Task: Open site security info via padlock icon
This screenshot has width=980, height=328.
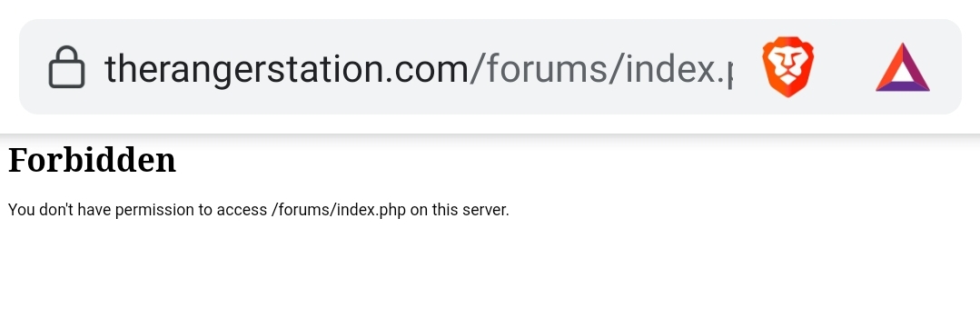Action: click(x=66, y=67)
